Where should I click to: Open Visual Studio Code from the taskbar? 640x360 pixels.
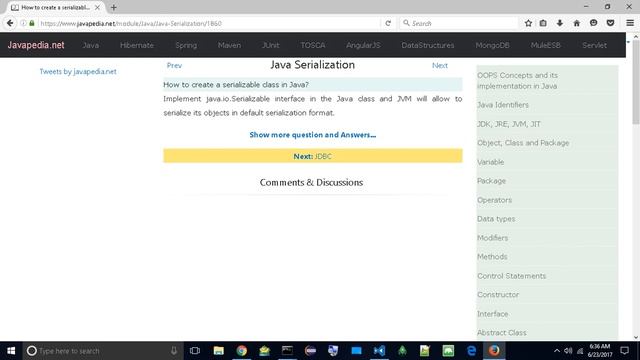coord(379,351)
